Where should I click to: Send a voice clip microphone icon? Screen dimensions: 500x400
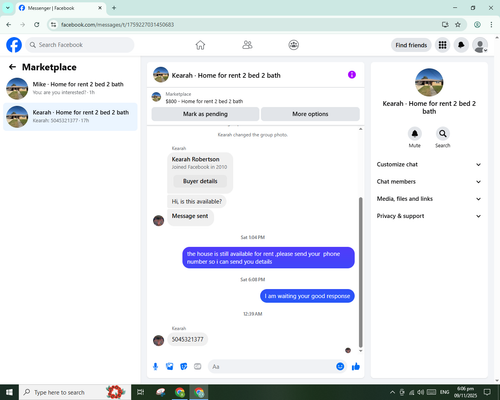click(x=155, y=367)
